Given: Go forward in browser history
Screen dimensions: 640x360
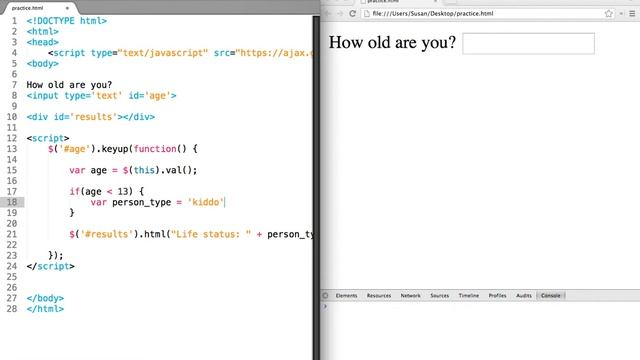Looking at the screenshot, I should point(340,13).
